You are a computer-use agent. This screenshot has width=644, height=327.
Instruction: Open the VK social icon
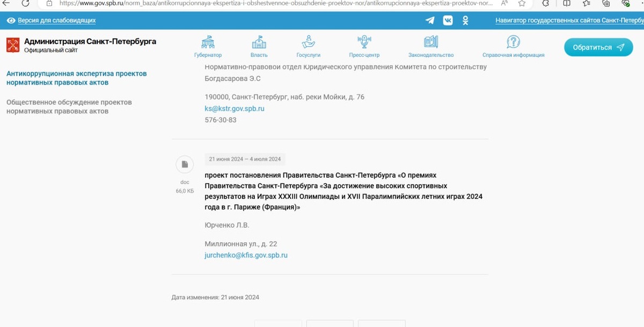[447, 20]
